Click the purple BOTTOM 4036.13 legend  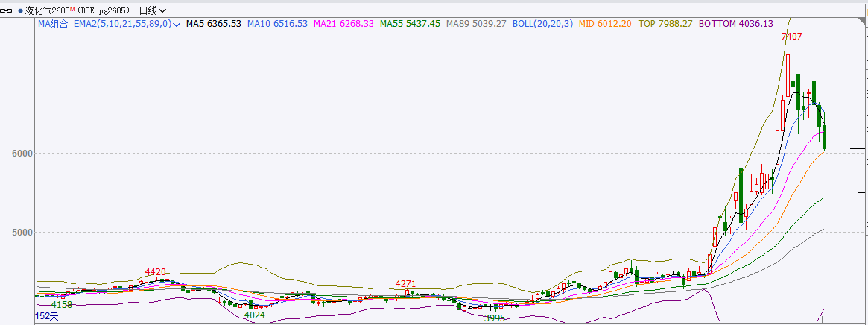735,24
